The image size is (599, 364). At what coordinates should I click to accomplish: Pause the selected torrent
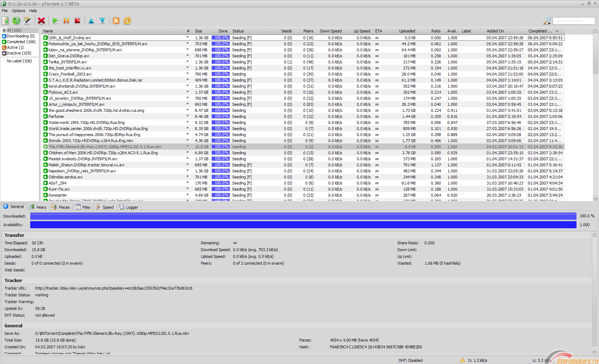(x=66, y=21)
